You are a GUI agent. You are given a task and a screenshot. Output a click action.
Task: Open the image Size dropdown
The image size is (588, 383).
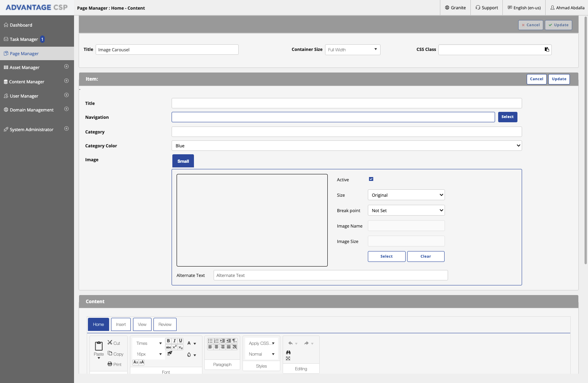[406, 195]
